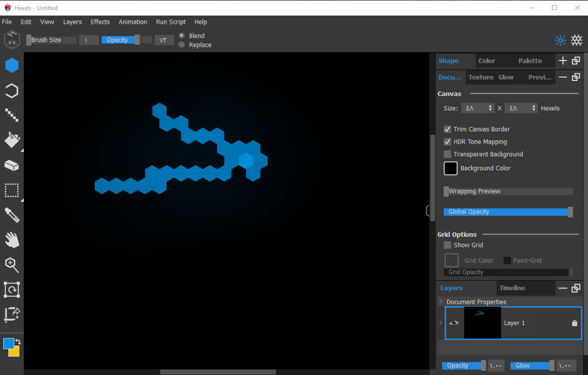
Task: Select the Pan hand tool
Action: pos(12,240)
